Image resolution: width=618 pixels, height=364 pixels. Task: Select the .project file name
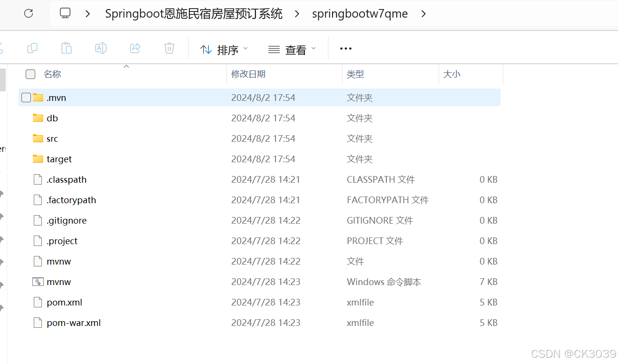coord(62,241)
